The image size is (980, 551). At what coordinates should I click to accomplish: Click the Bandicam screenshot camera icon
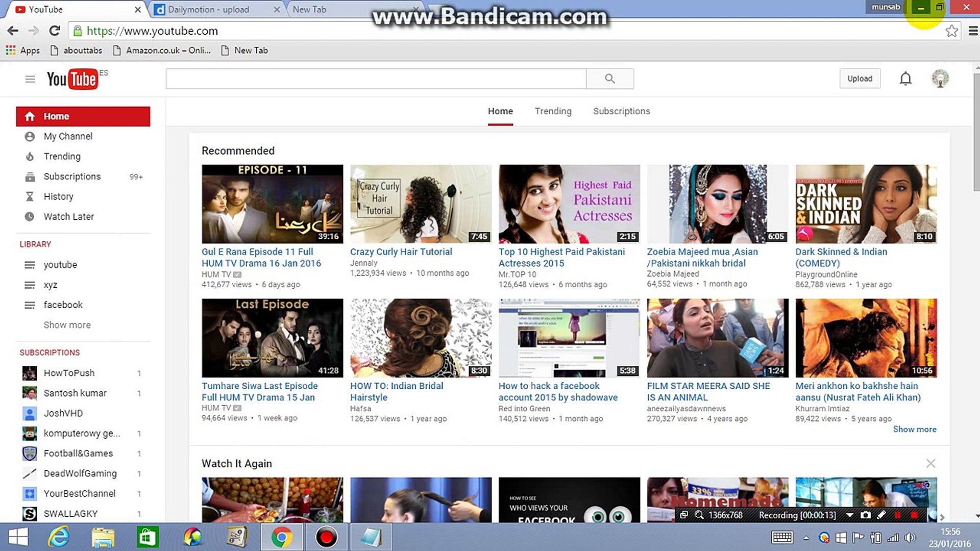[x=865, y=515]
